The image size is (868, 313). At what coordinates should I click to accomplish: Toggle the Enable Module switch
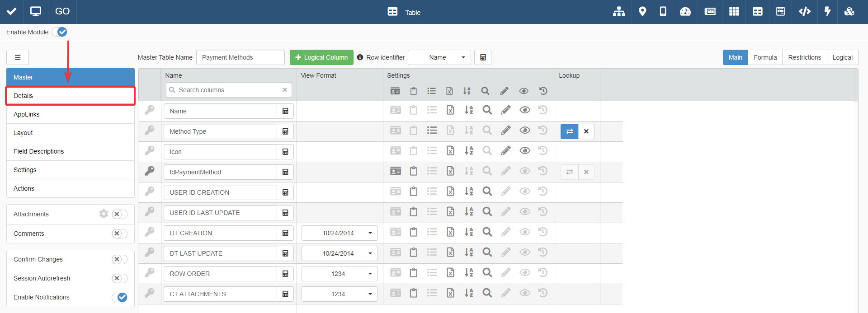pyautogui.click(x=60, y=32)
